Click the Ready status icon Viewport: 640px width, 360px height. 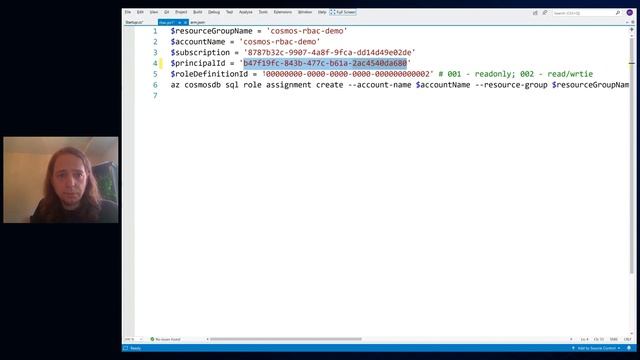(x=126, y=348)
